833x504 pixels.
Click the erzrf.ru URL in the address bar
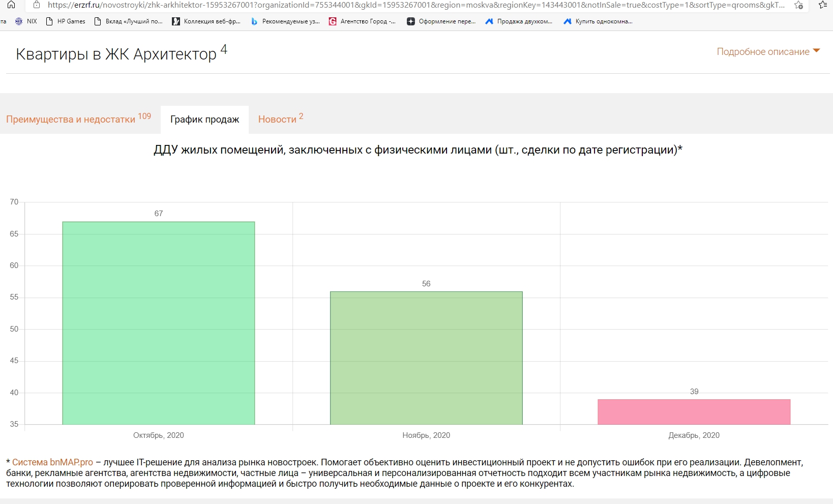coord(416,5)
